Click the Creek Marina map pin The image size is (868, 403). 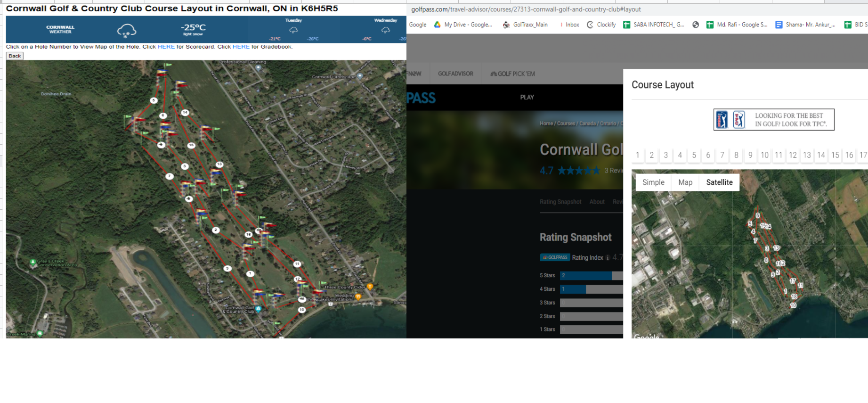pos(40,334)
